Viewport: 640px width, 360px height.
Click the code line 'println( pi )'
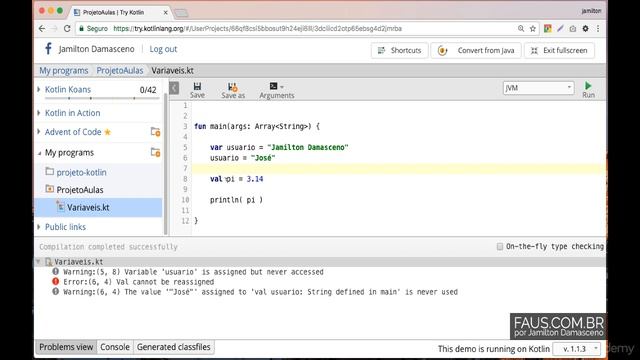[236, 200]
